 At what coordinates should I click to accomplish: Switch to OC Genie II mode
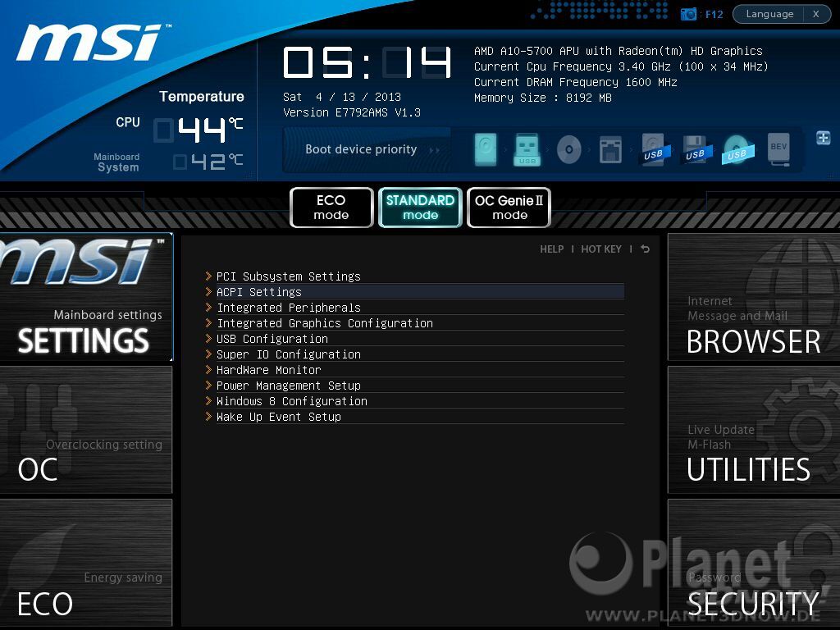509,208
